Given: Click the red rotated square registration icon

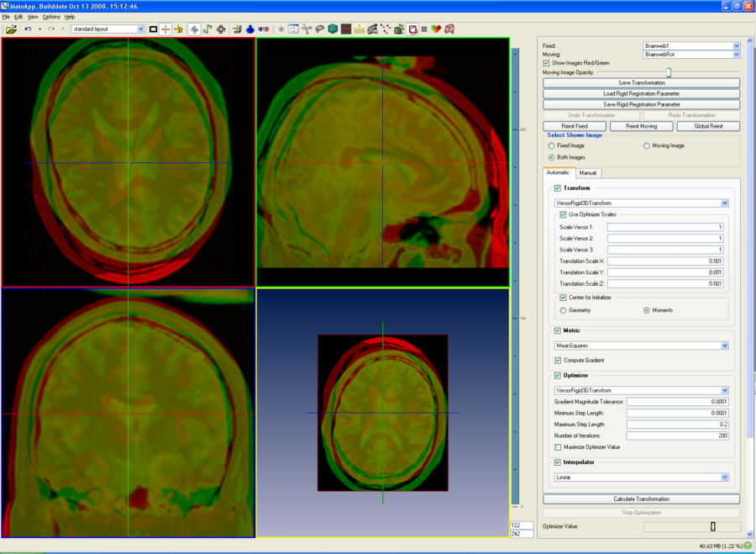Looking at the screenshot, I should pos(412,29).
